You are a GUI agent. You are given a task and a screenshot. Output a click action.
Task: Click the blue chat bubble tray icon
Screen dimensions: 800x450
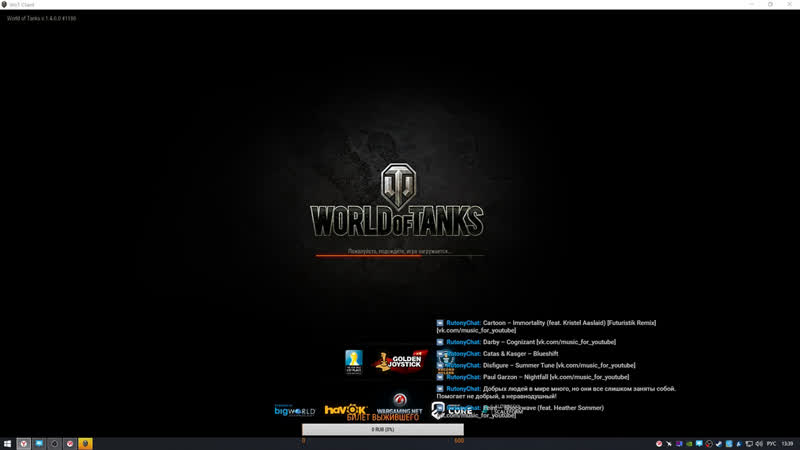[699, 444]
